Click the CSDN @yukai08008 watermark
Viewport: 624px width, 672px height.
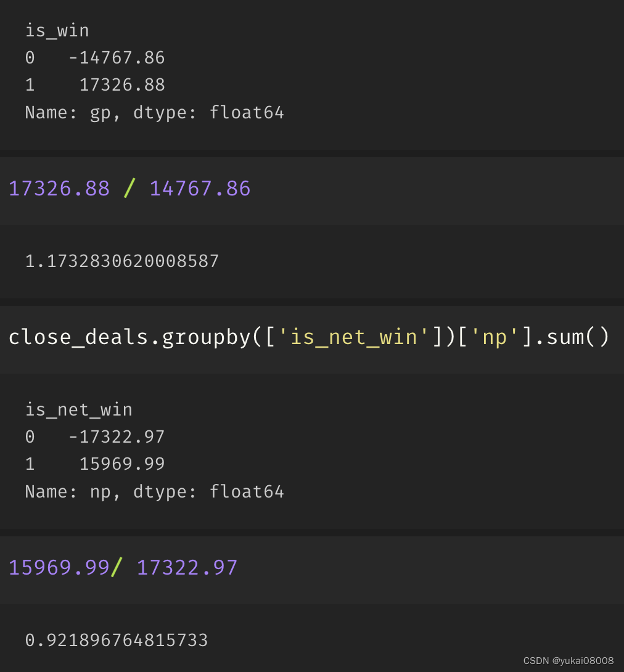tap(568, 660)
